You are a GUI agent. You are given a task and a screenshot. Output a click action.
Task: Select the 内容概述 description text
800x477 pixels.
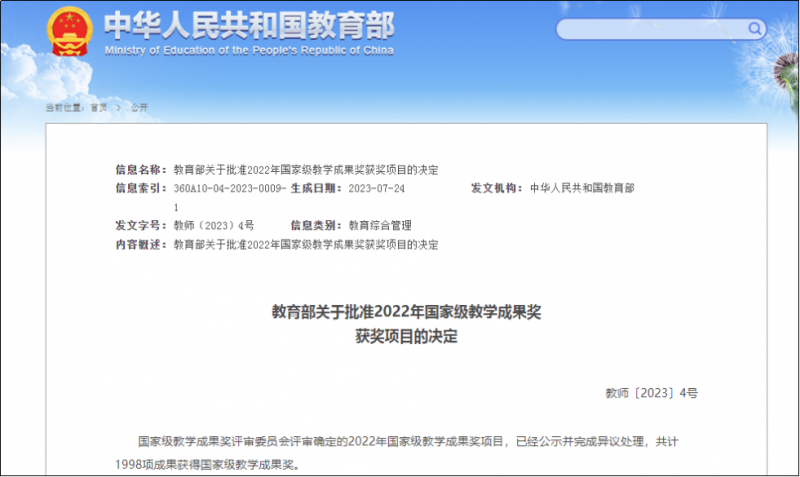click(x=306, y=245)
